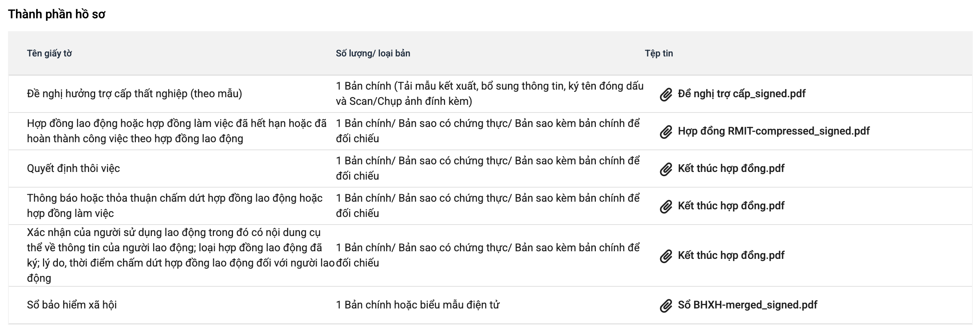Viewport: 980px width, 334px height.
Task: Click paperclip icon in Quyết định thôi việc row
Action: (x=666, y=169)
